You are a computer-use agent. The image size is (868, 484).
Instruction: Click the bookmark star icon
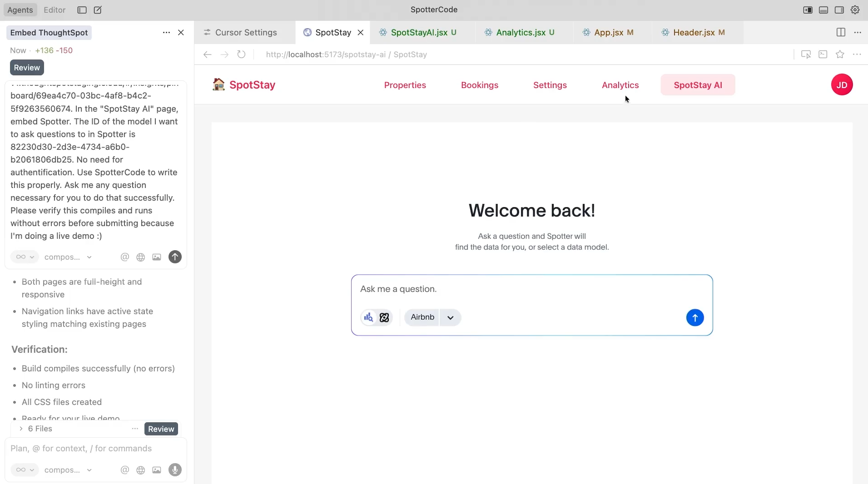(840, 54)
